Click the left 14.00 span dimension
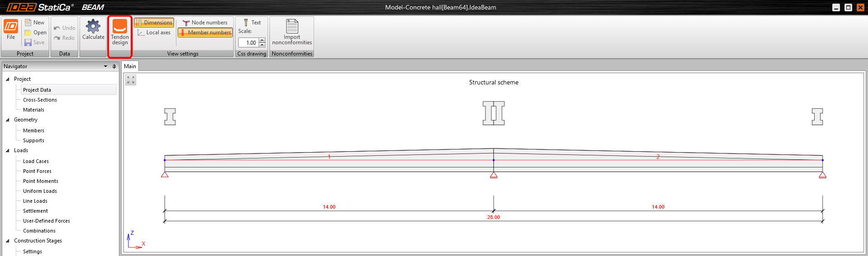The height and width of the screenshot is (256, 868). pyautogui.click(x=329, y=207)
